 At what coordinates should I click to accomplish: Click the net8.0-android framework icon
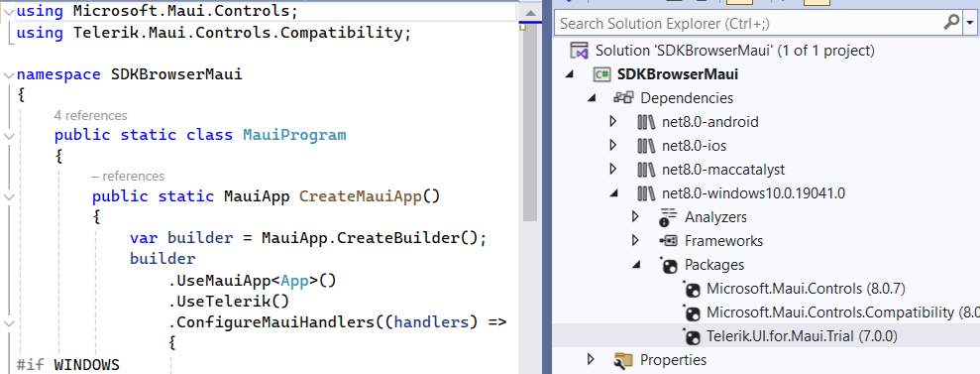click(647, 122)
